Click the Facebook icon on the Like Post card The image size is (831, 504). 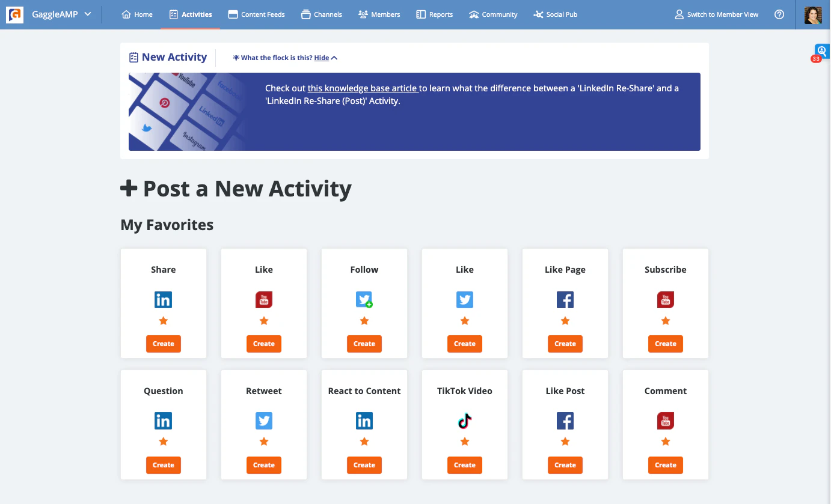click(x=565, y=421)
